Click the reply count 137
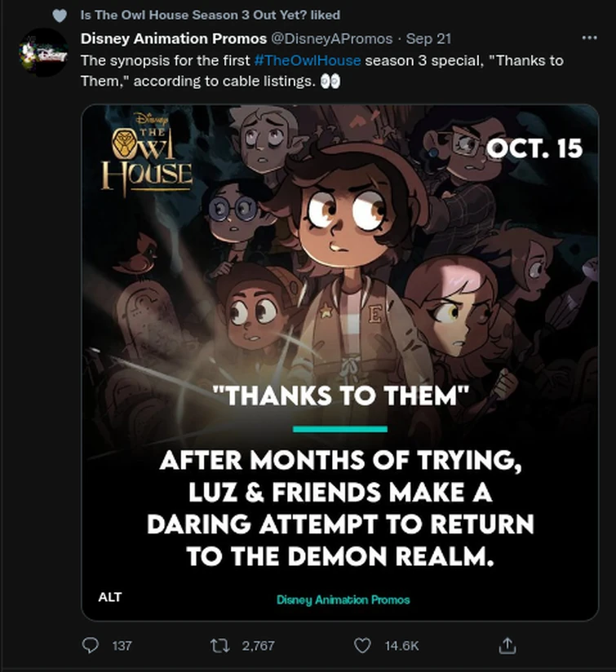Image resolution: width=616 pixels, height=672 pixels. (122, 645)
